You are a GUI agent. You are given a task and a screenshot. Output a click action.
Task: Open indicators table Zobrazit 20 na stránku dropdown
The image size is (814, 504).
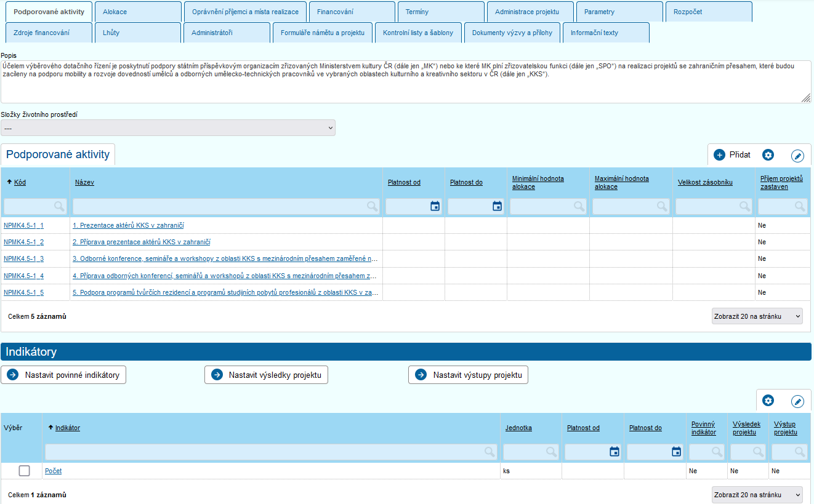click(757, 495)
